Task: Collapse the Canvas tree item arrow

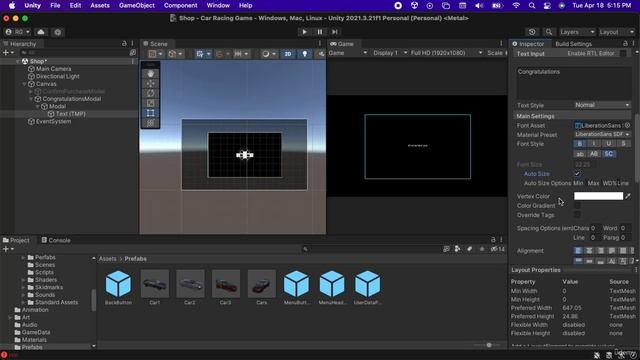Action: pyautogui.click(x=24, y=84)
